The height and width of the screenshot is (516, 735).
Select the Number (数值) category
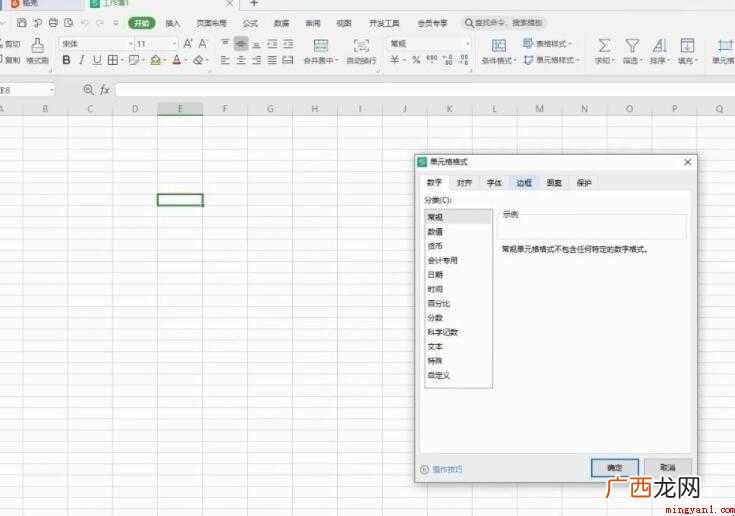tap(458, 232)
